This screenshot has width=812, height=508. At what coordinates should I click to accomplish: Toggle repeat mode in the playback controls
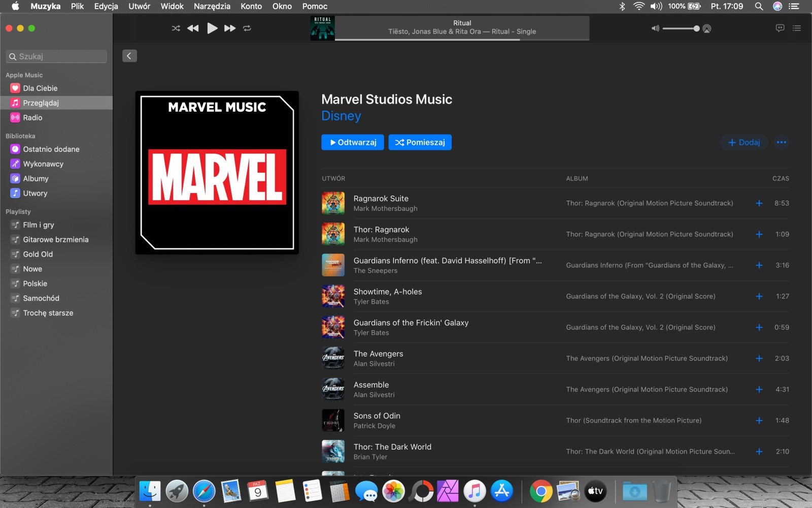pyautogui.click(x=247, y=28)
